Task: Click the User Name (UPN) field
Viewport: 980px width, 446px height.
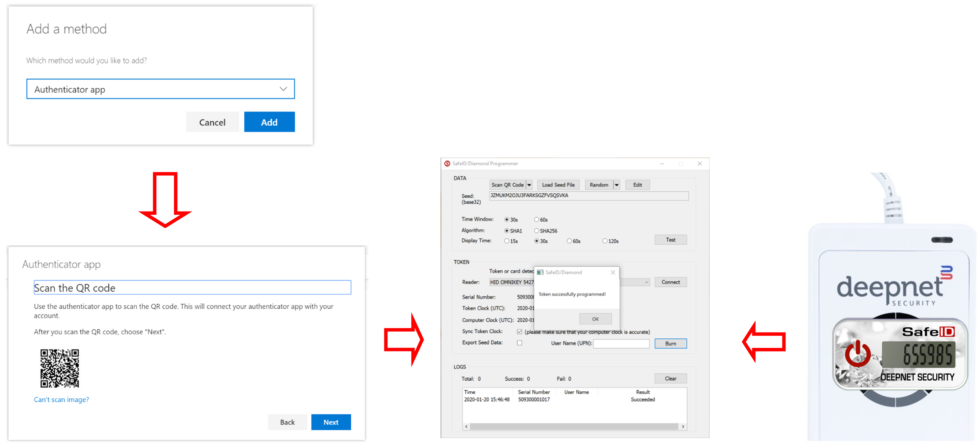Action: click(x=621, y=344)
